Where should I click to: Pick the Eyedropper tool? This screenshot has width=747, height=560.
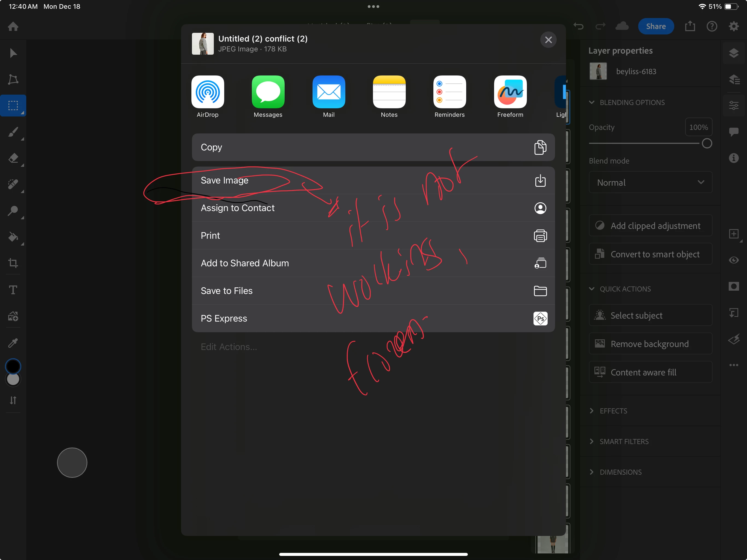pyautogui.click(x=13, y=343)
